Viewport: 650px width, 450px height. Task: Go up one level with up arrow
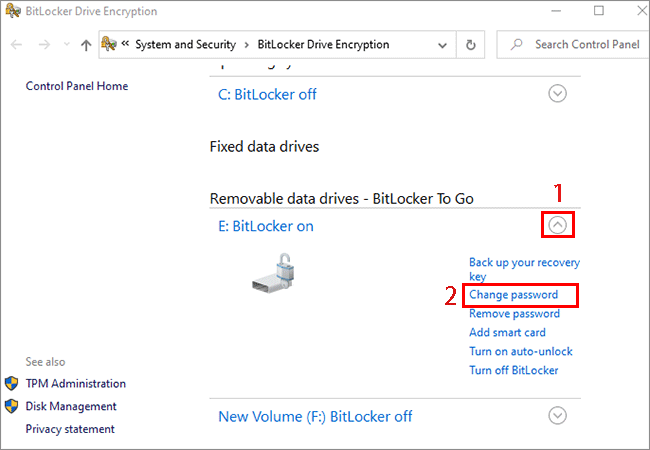tap(86, 45)
